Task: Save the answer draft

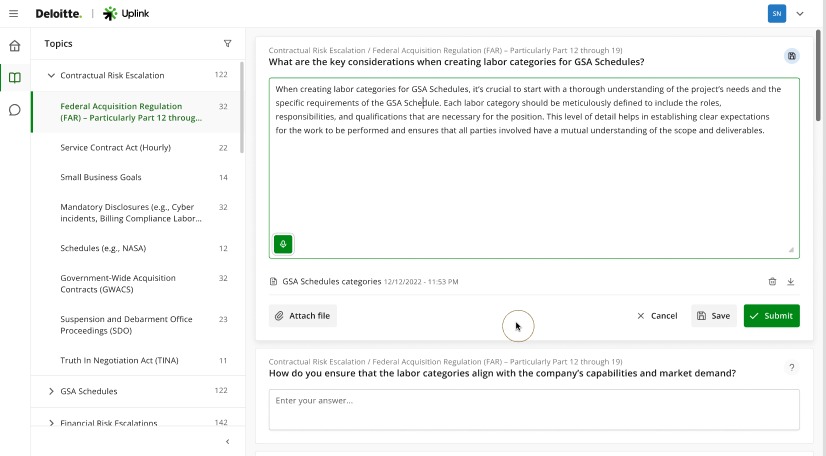Action: (714, 316)
